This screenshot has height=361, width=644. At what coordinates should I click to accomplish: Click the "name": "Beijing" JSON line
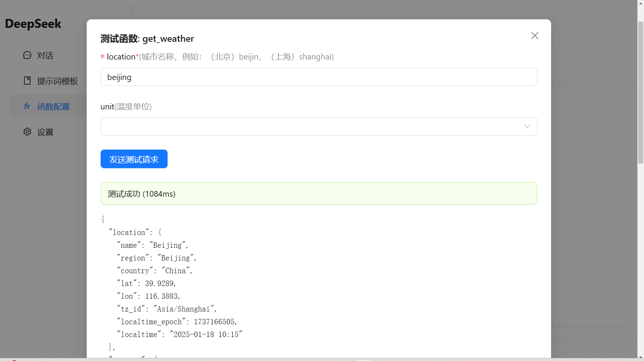[x=152, y=245]
